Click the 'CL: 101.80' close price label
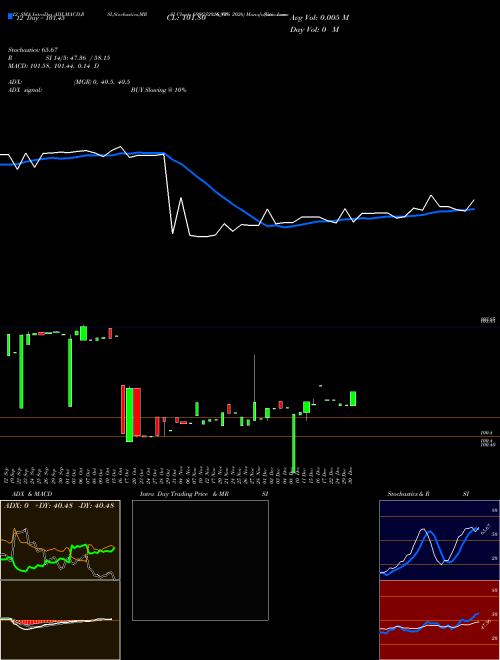The height and width of the screenshot is (660, 500). point(185,19)
